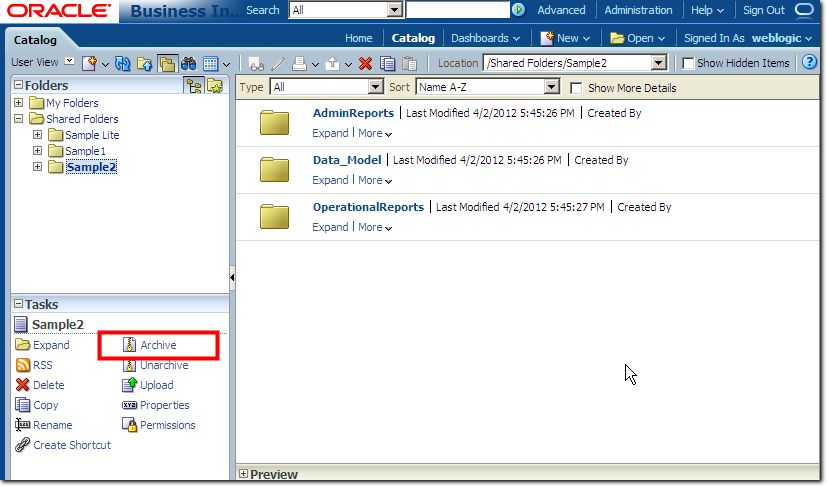Open the AdminReports folder link
This screenshot has width=827, height=487.
tap(353, 113)
